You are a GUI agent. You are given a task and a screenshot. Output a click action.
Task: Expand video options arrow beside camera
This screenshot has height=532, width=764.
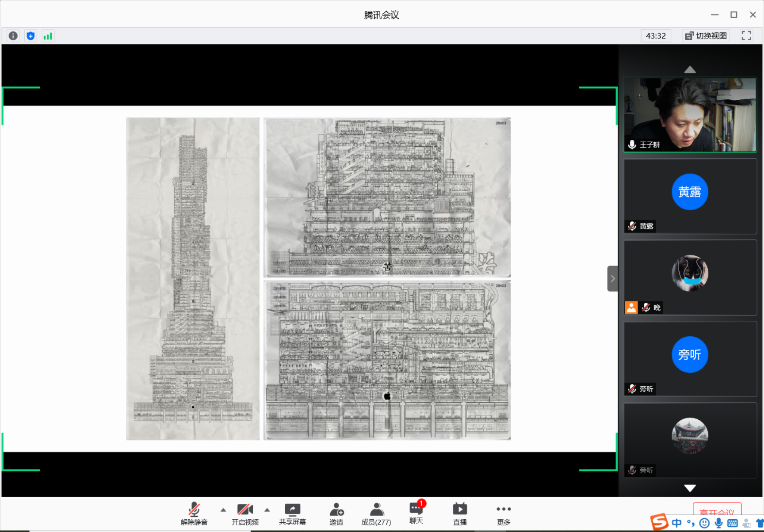click(x=267, y=510)
